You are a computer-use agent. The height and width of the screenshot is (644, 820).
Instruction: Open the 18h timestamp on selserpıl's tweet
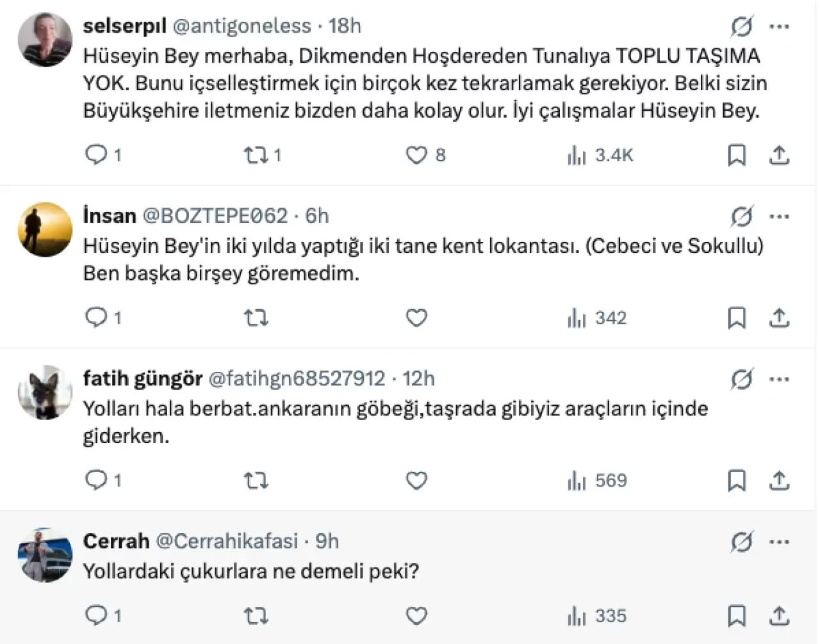click(x=345, y=26)
